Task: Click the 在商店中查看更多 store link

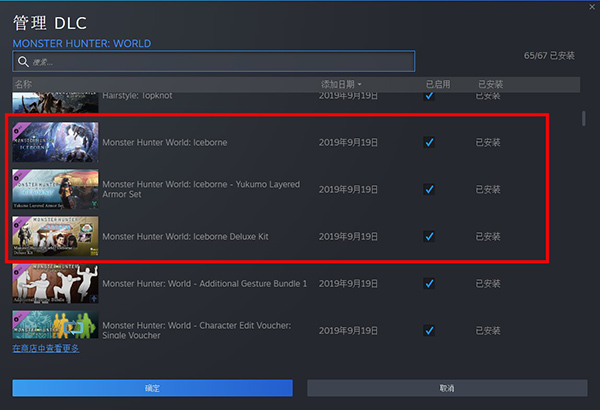Action: 46,348
